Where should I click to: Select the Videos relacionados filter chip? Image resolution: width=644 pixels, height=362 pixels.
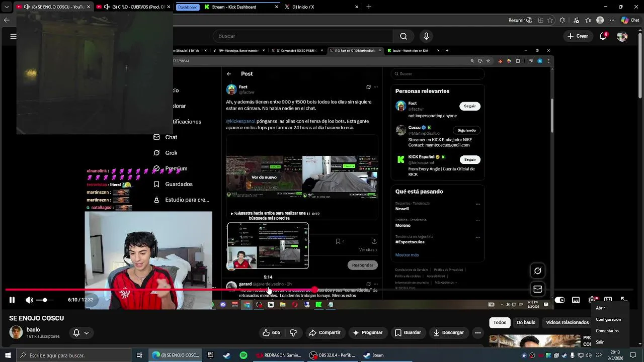click(567, 323)
